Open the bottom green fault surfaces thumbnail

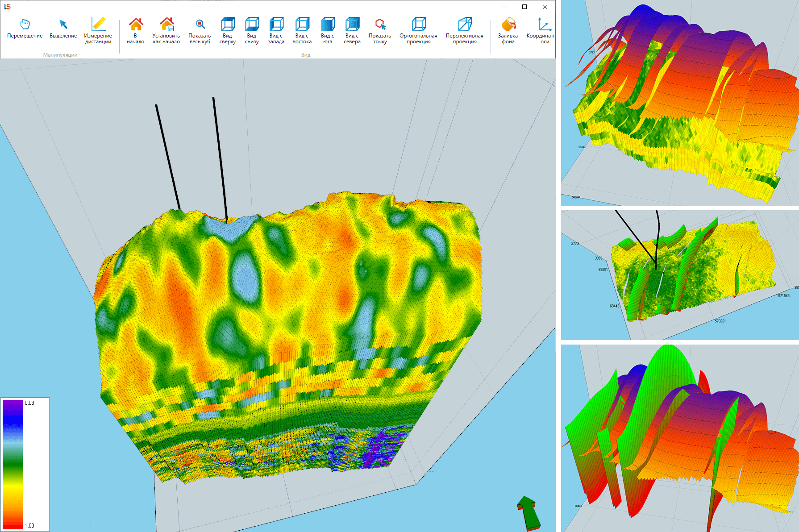pos(680,438)
